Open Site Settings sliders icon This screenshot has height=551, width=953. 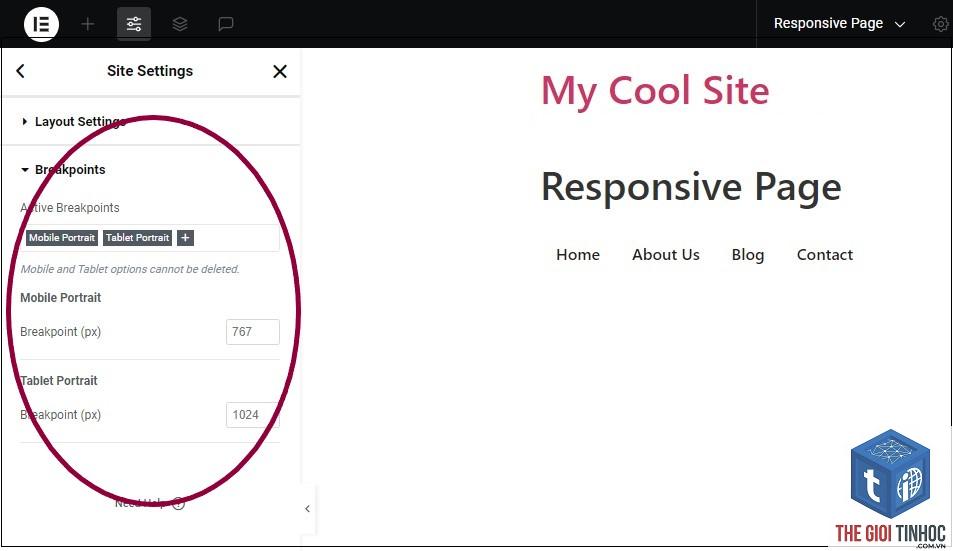134,24
